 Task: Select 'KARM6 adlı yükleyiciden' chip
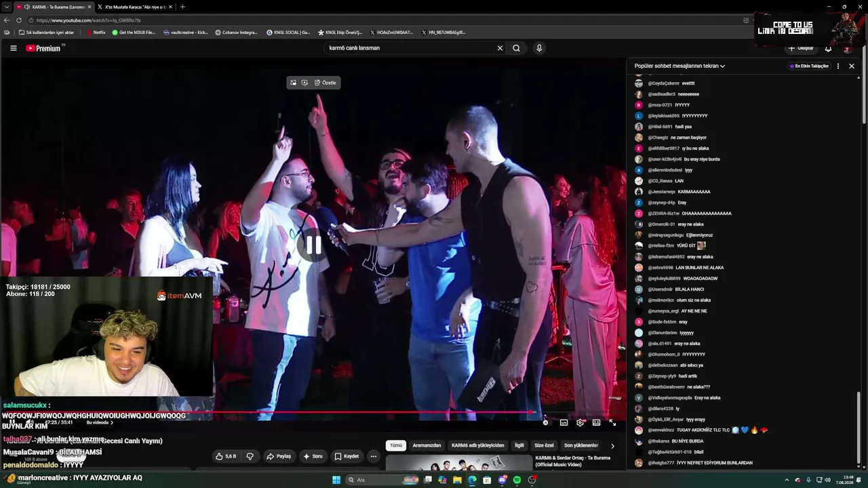point(478,445)
